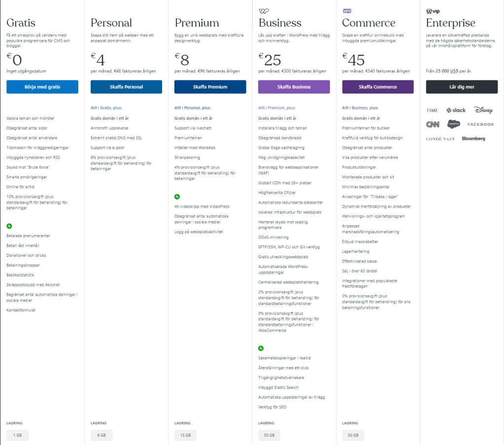The height and width of the screenshot is (445, 504).
Task: Click the Salesforce cloud logo
Action: click(453, 124)
